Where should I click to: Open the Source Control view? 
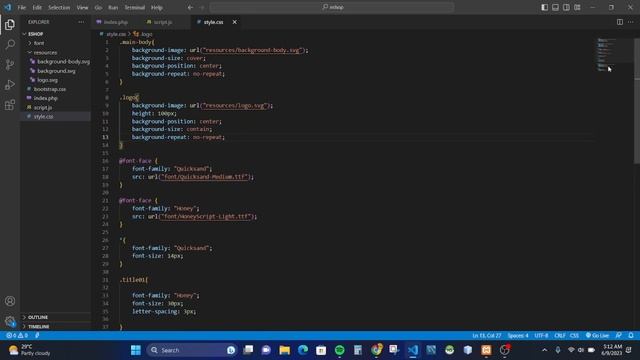point(10,64)
